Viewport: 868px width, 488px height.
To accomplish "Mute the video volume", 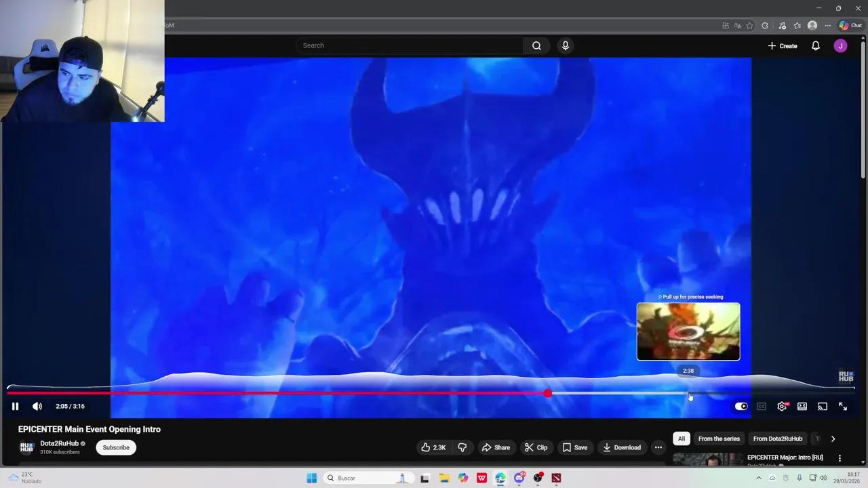I will coord(37,406).
